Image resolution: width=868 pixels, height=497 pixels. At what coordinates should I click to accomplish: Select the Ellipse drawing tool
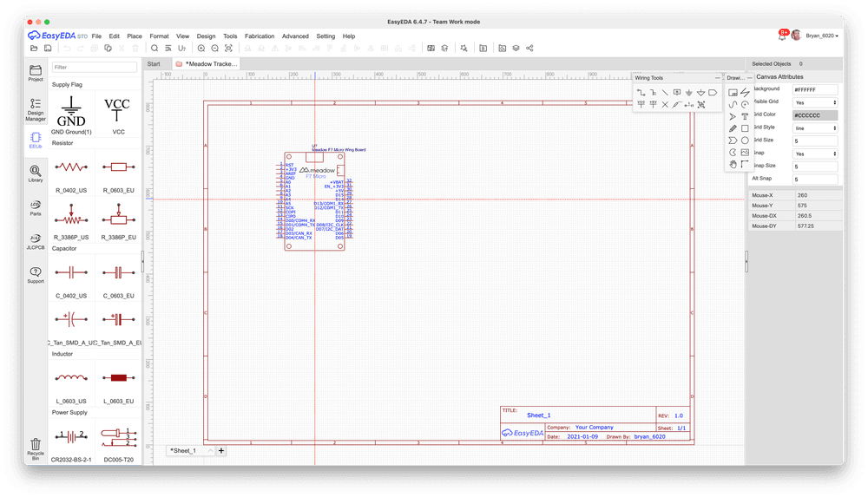tap(745, 141)
